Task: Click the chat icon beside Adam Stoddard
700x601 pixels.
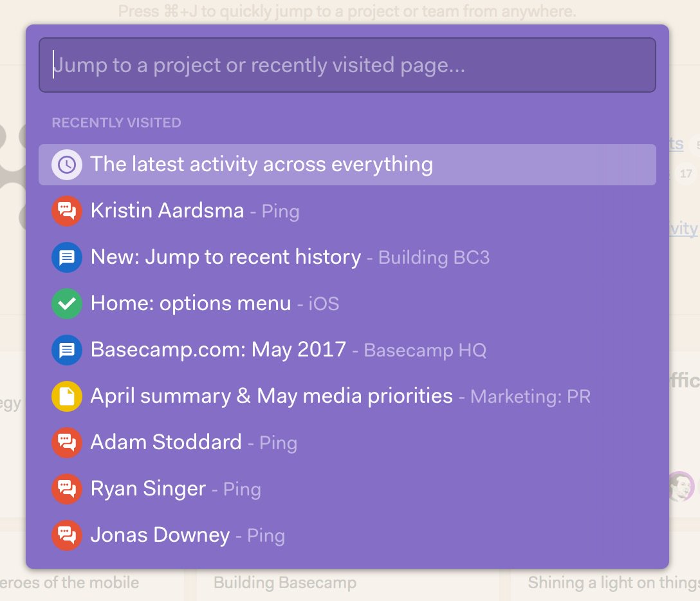Action: click(67, 443)
